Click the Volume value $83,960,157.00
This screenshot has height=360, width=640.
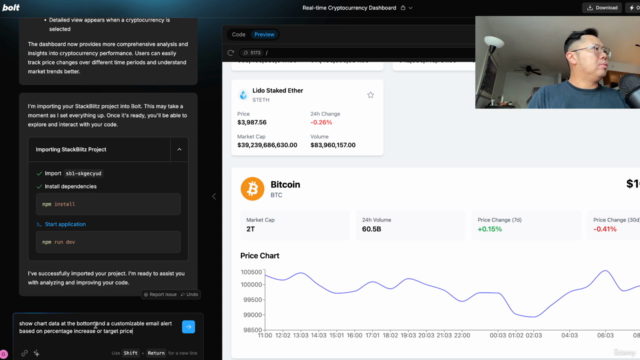(333, 145)
